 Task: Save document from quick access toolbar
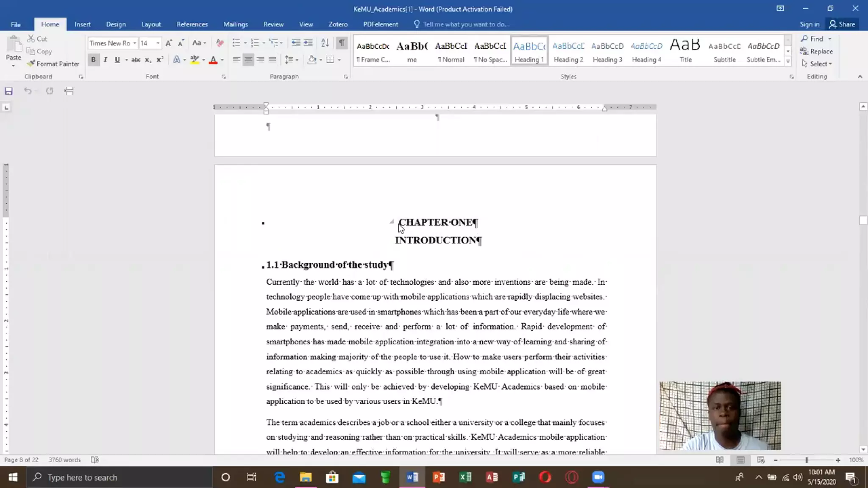[8, 91]
